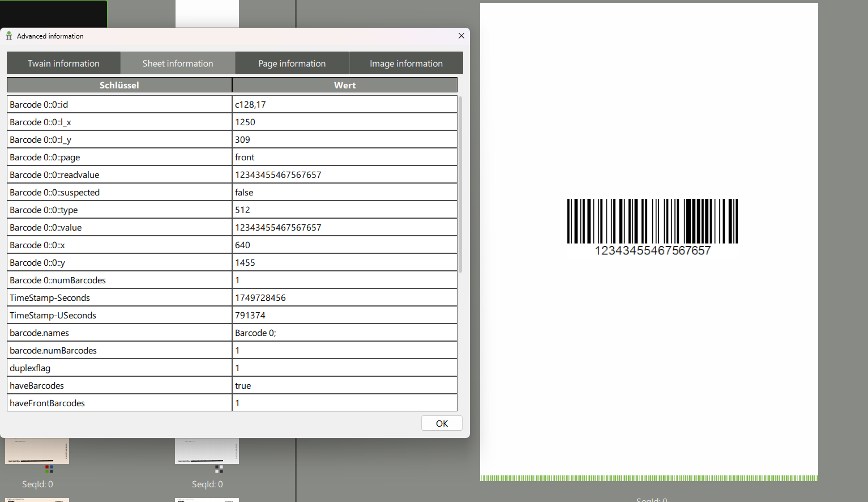Select the Barcode 0::0::value row's number cell
The height and width of the screenshot is (502, 868).
click(x=345, y=227)
